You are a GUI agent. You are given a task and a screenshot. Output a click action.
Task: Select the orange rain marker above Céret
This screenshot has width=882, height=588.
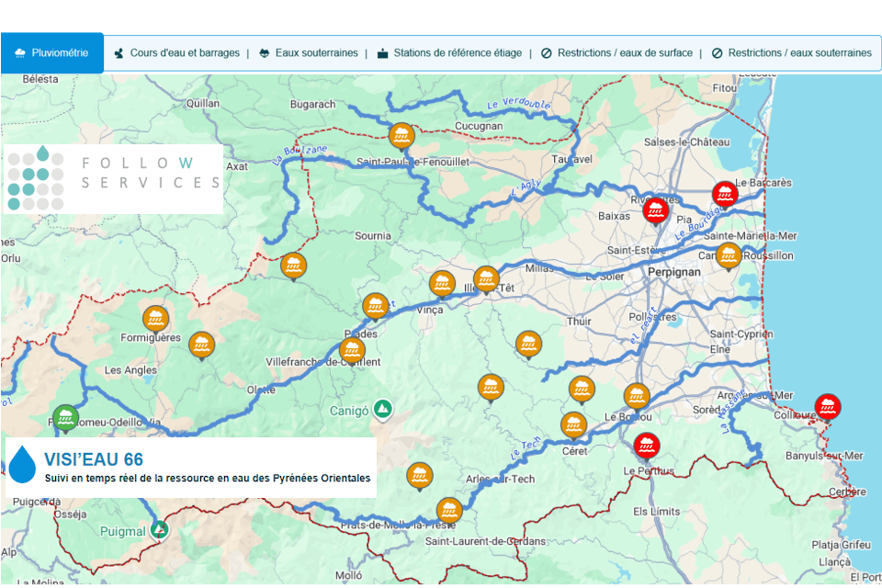point(573,424)
